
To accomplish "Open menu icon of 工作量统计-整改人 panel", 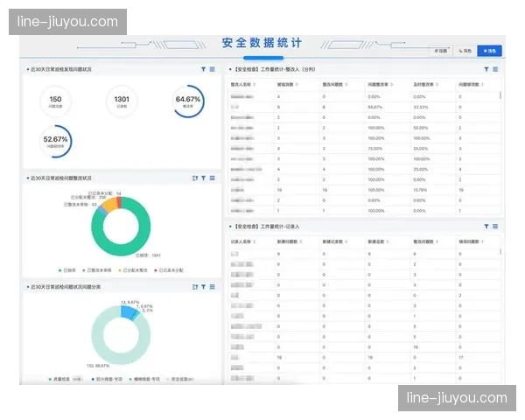I will click(x=495, y=68).
